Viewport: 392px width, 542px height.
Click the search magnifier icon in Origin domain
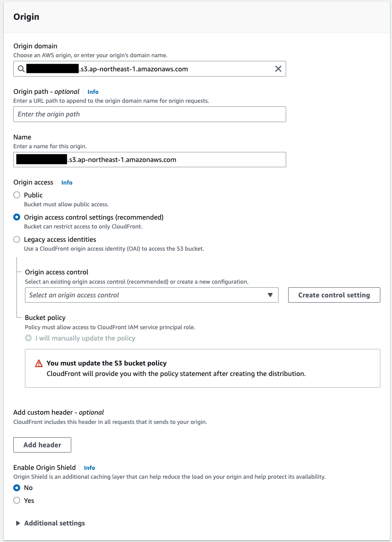pos(21,69)
